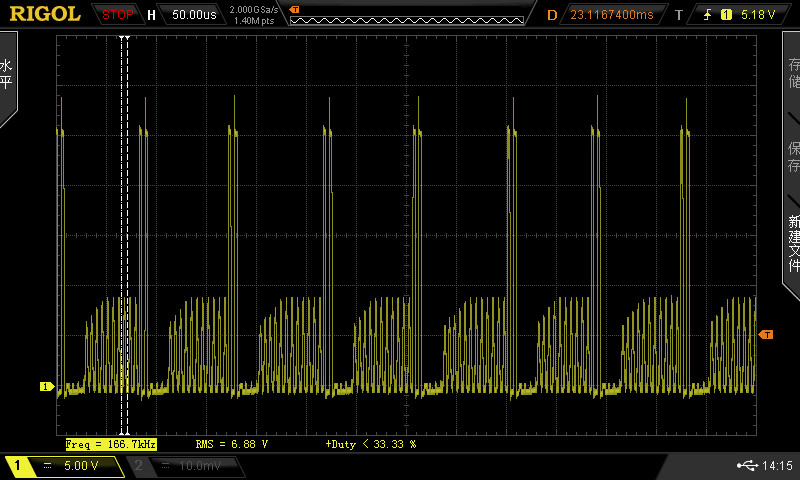
Task: Select the 50.00us horizontal timebase value
Action: (195, 15)
